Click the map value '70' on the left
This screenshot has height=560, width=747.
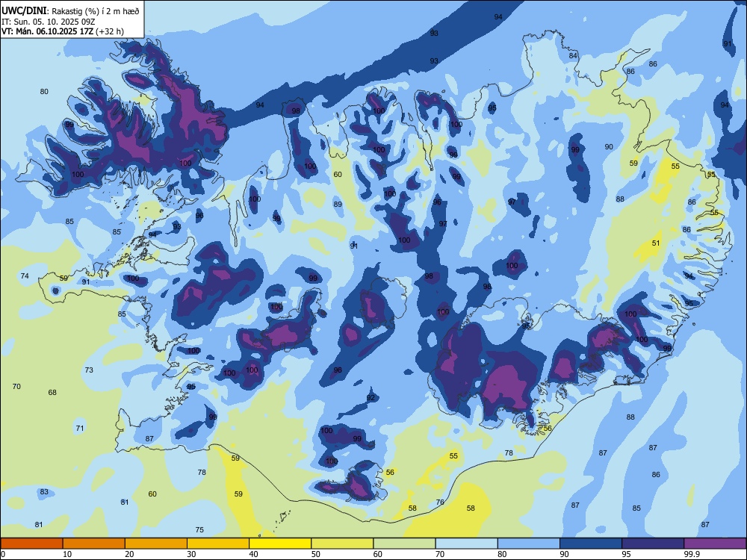coord(16,387)
